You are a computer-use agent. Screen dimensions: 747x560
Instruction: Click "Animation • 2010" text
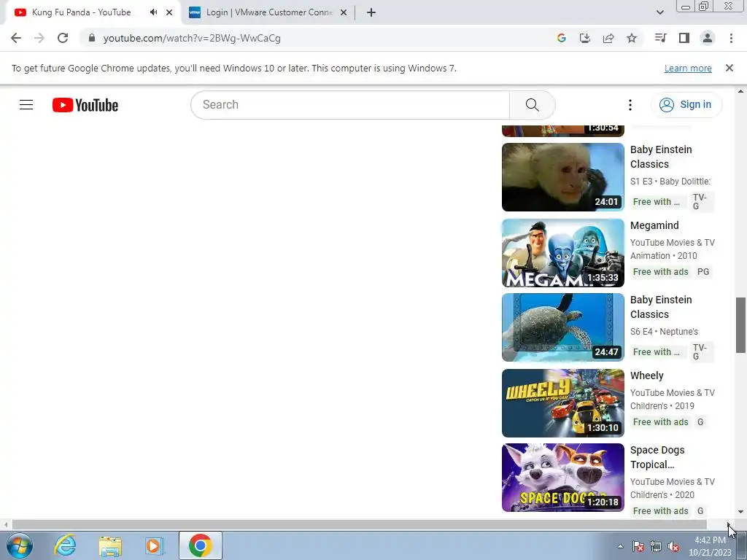(x=663, y=256)
